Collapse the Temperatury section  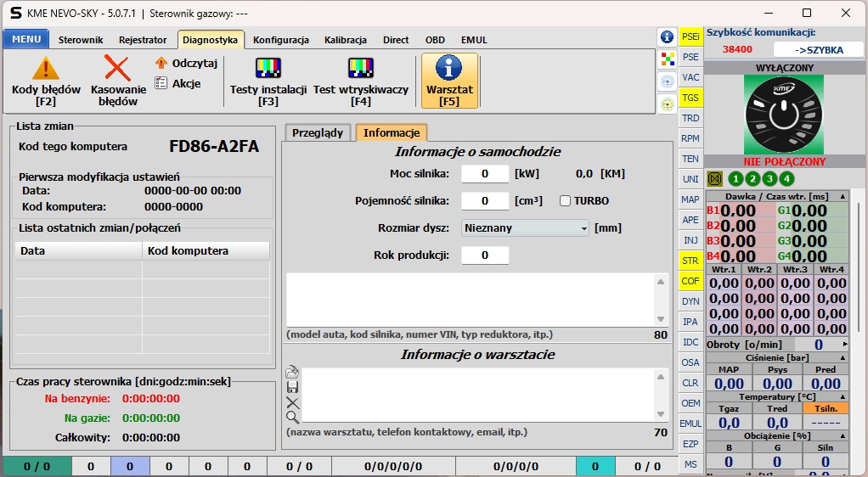[x=843, y=396]
